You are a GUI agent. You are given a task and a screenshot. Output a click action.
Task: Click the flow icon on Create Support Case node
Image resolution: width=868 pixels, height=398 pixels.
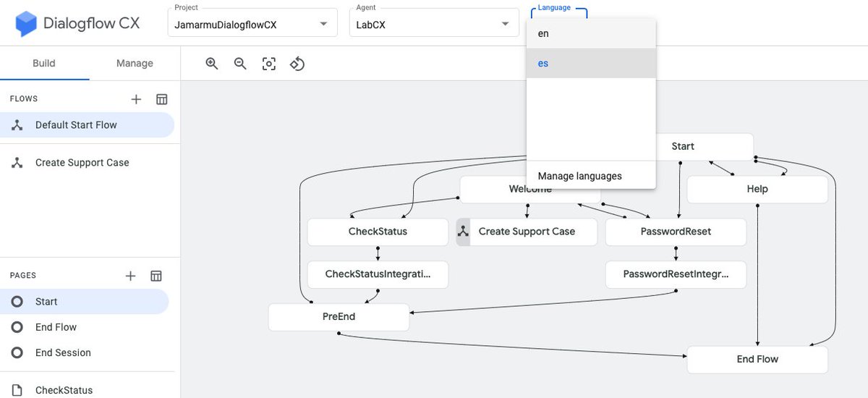[464, 232]
